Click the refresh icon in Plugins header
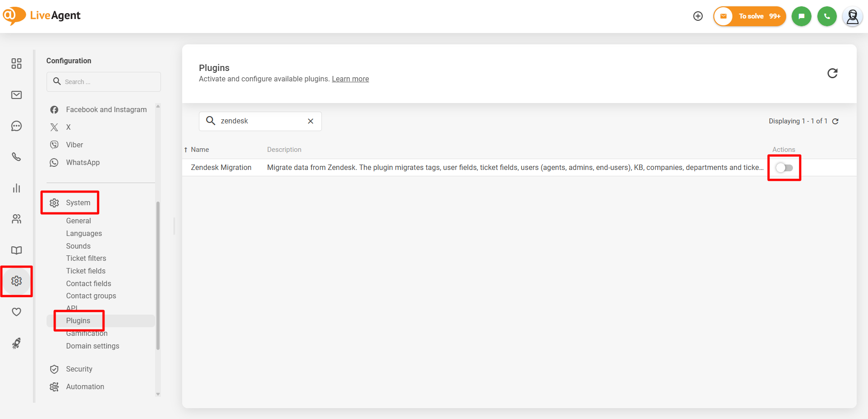Screen dimensions: 868x419 pyautogui.click(x=832, y=73)
